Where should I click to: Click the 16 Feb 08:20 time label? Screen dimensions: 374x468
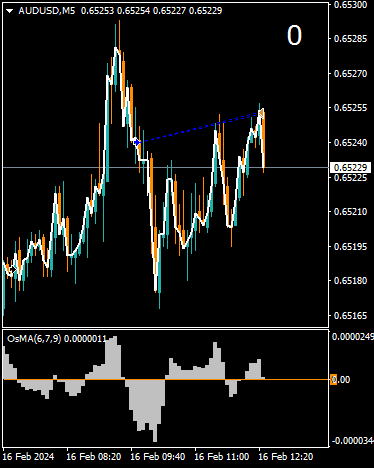[94, 457]
